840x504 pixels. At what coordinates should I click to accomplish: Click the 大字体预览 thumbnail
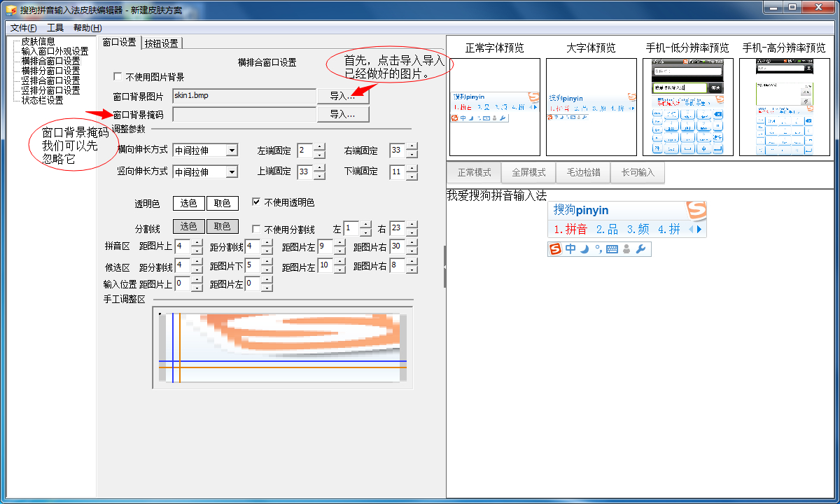(x=591, y=107)
